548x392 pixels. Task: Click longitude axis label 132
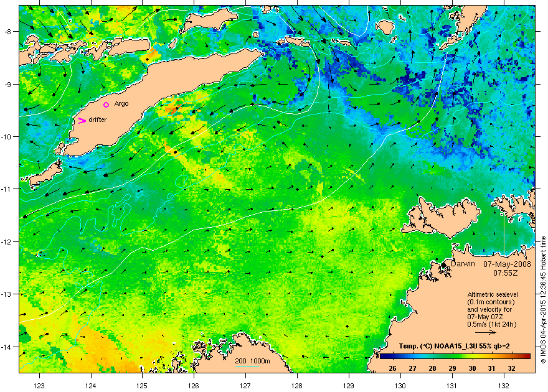coord(504,385)
